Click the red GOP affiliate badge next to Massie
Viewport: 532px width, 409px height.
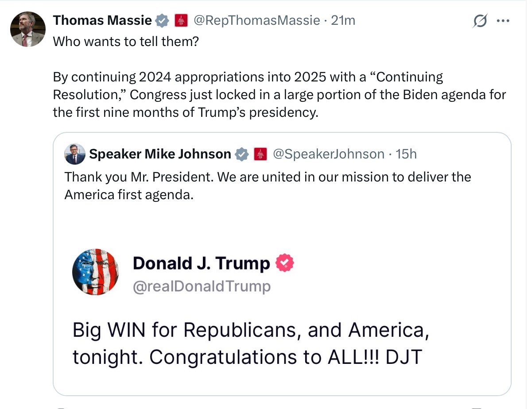point(181,20)
